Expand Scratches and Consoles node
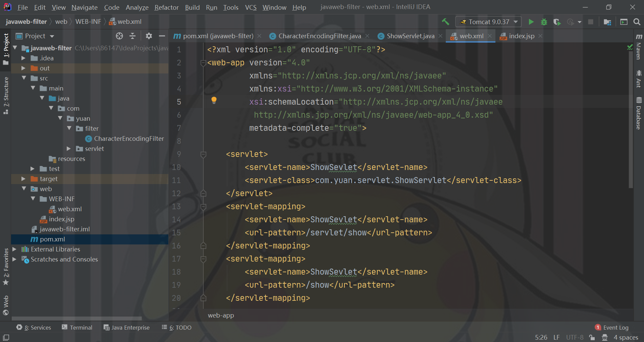Viewport: 644px width, 342px height. (x=14, y=259)
